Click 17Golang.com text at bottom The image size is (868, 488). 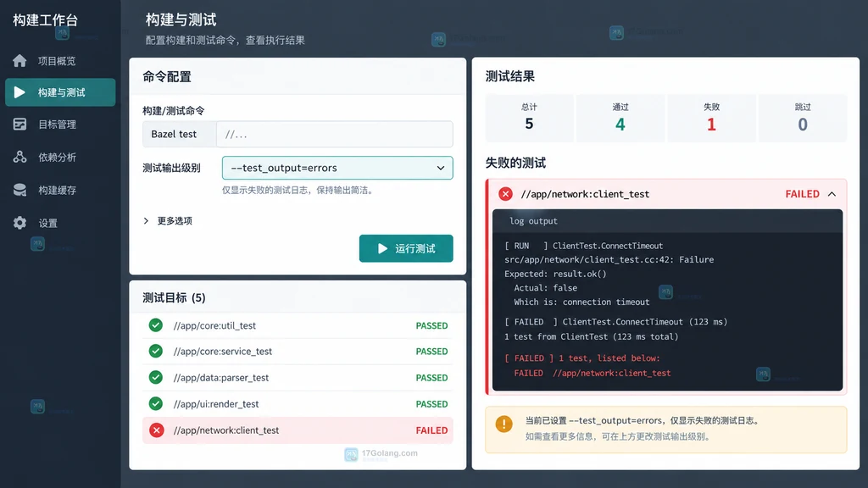point(390,453)
